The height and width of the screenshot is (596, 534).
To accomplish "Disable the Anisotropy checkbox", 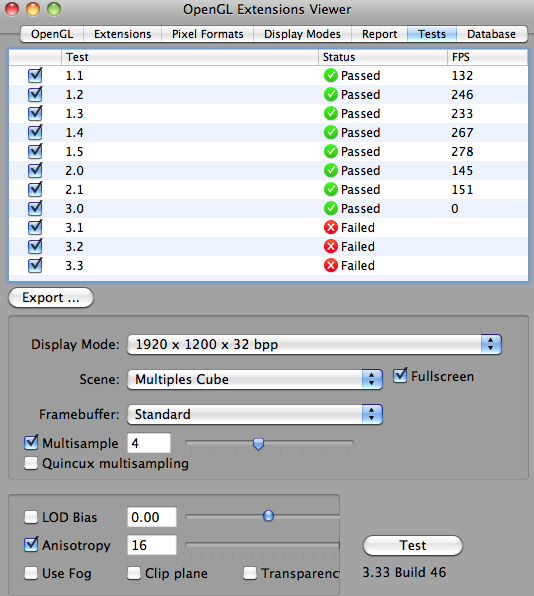I will pos(31,545).
